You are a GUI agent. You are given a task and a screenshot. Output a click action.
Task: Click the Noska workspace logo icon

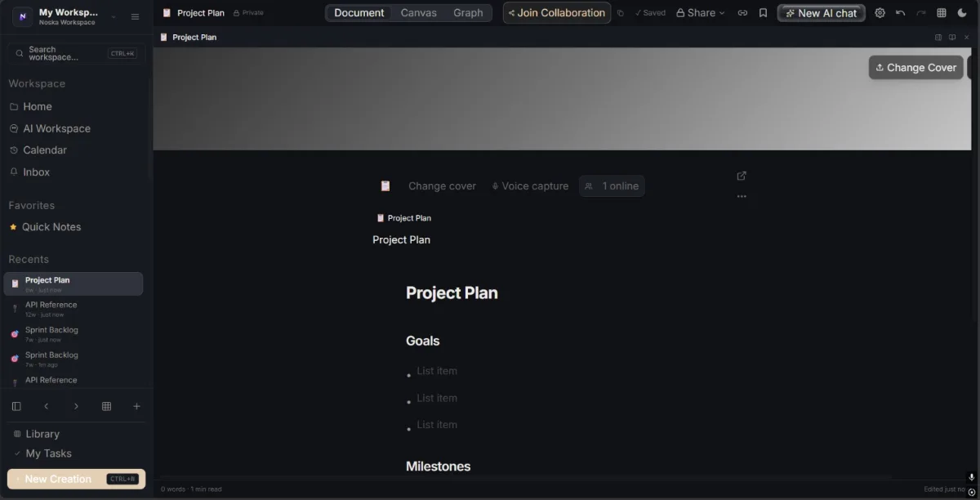click(23, 16)
